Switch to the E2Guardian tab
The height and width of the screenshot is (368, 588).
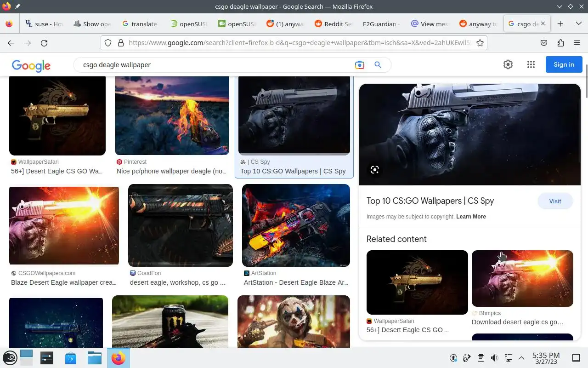[x=380, y=24]
